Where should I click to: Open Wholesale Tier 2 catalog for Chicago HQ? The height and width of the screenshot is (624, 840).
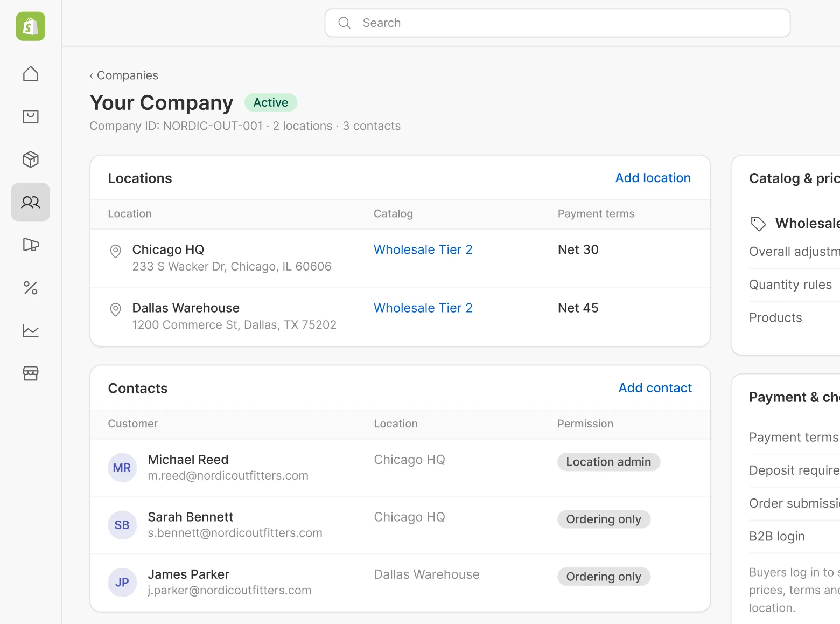(423, 249)
